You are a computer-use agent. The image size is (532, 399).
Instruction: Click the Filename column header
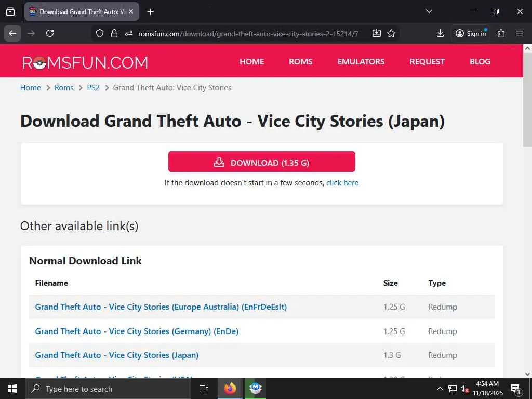pyautogui.click(x=51, y=283)
